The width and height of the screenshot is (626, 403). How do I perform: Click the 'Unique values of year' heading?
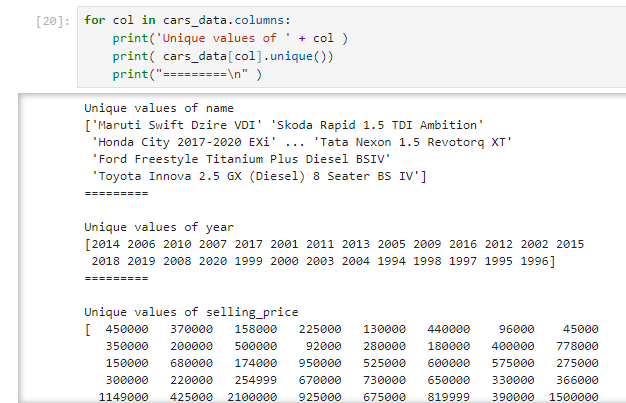(x=158, y=227)
